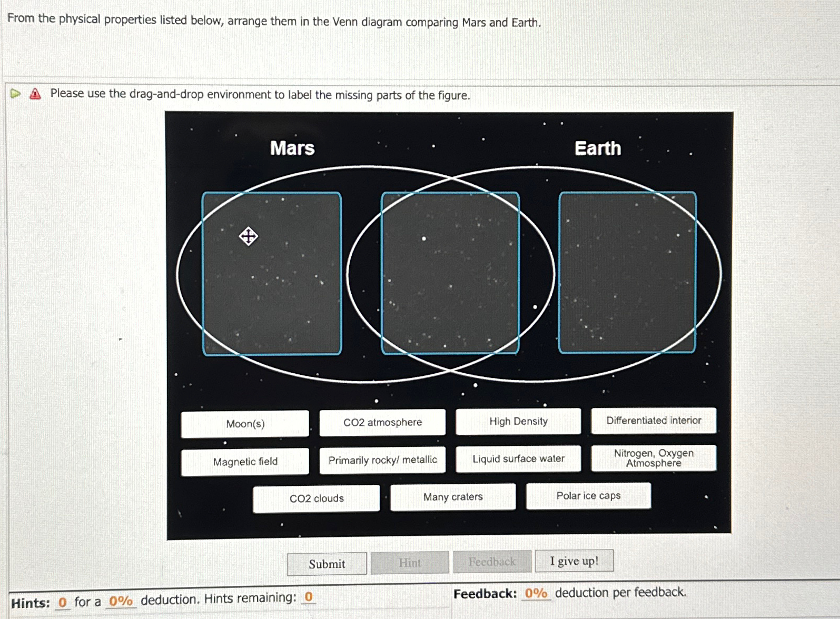840x619 pixels.
Task: Select the Moon(s) label tile
Action: pos(245,424)
